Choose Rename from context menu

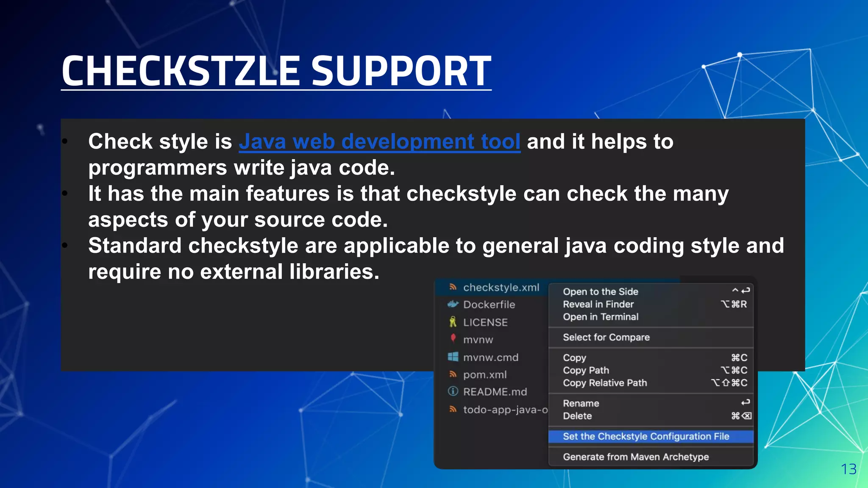click(651, 403)
